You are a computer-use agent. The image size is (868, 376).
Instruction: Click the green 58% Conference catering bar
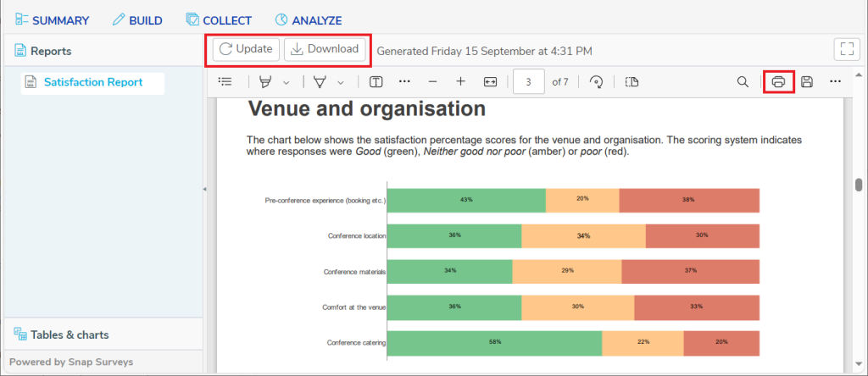(x=494, y=342)
